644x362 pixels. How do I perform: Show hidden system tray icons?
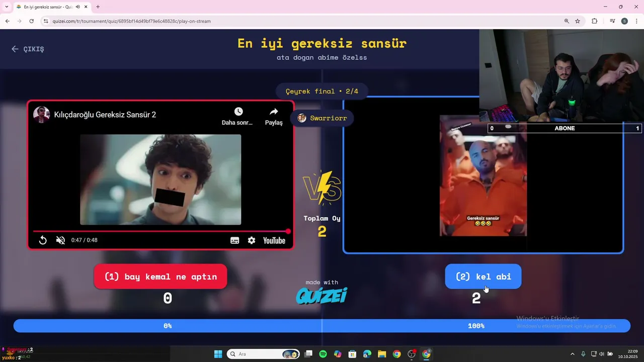[572, 354]
